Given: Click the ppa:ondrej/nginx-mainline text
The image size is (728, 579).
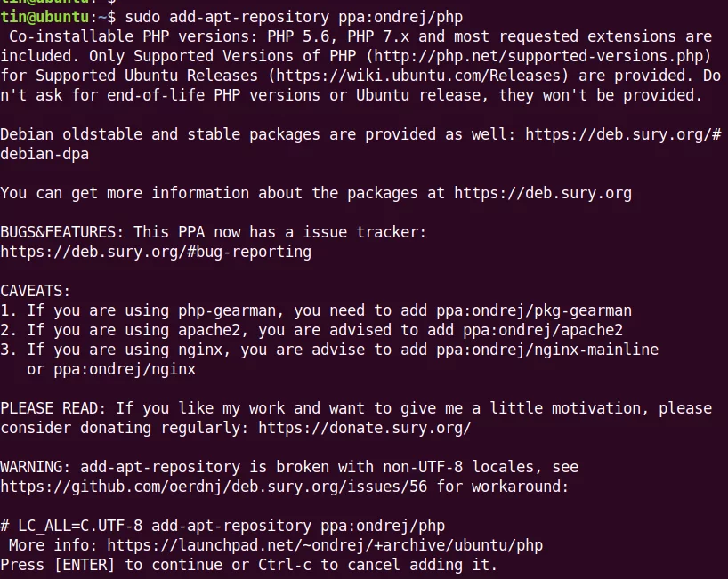Looking at the screenshot, I should [x=547, y=350].
